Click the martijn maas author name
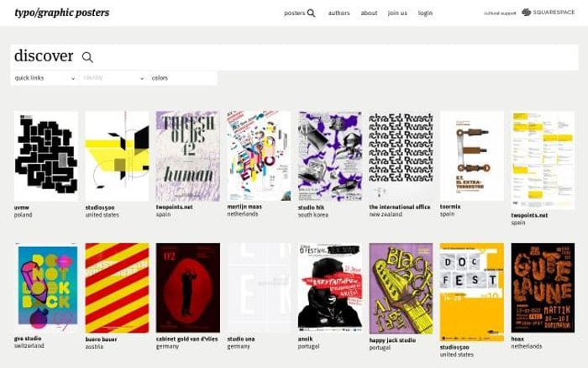Screen dimensions: 588x368 [x=244, y=207]
